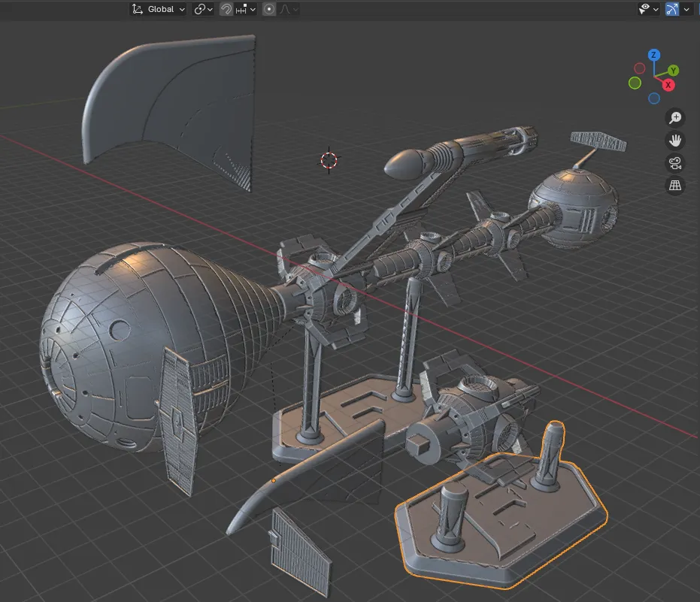Toggle the snapping magnet icon

(x=226, y=9)
